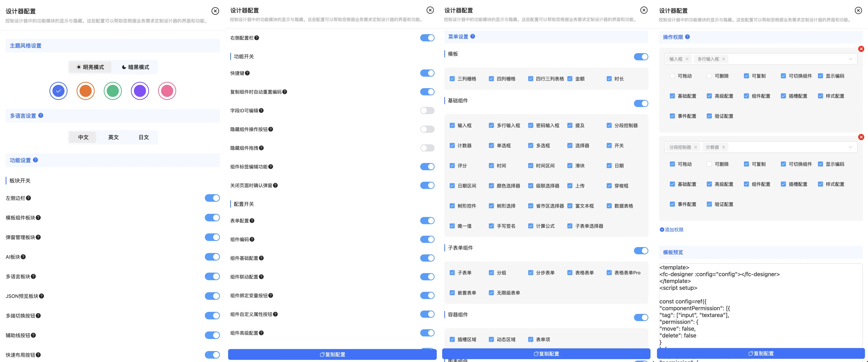Viewport: 868px width, 362px height.
Task: Uncheck the 三列栅格 template checkbox
Action: [x=452, y=79]
